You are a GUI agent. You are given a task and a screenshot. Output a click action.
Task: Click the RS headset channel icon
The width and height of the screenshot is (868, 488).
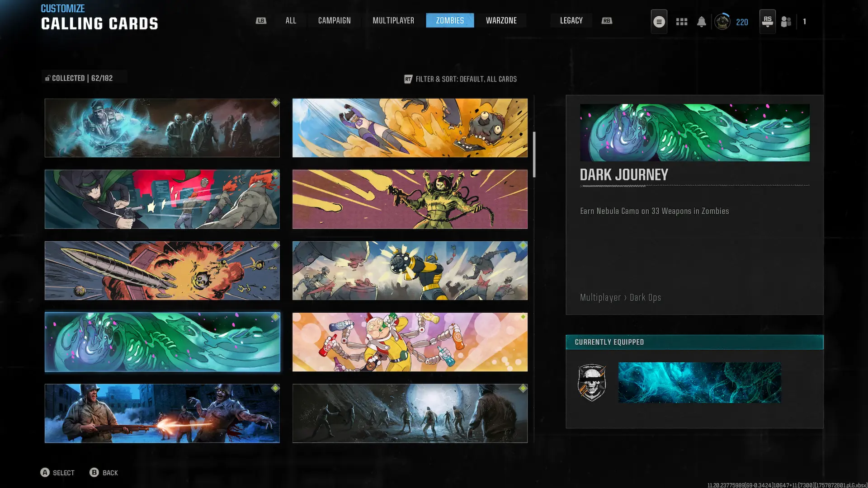click(x=767, y=21)
